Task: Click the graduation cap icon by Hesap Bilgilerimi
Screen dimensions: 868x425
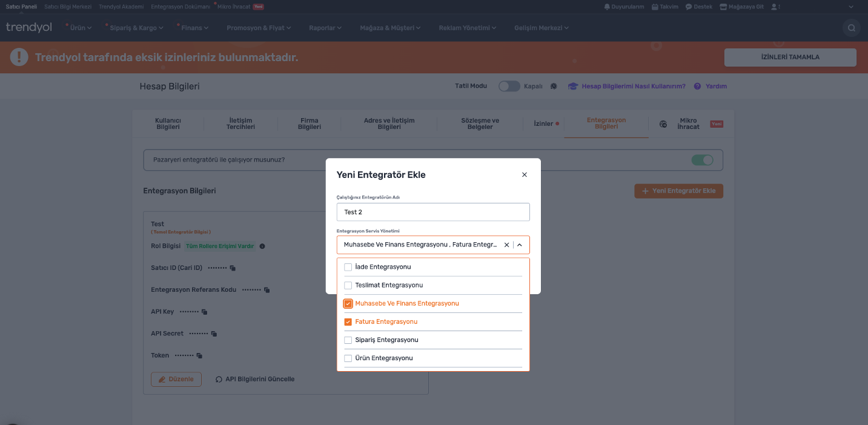Action: (572, 86)
